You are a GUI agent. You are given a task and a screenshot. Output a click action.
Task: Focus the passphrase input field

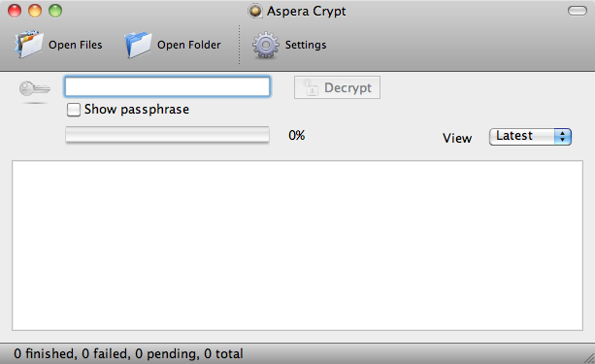coord(167,86)
